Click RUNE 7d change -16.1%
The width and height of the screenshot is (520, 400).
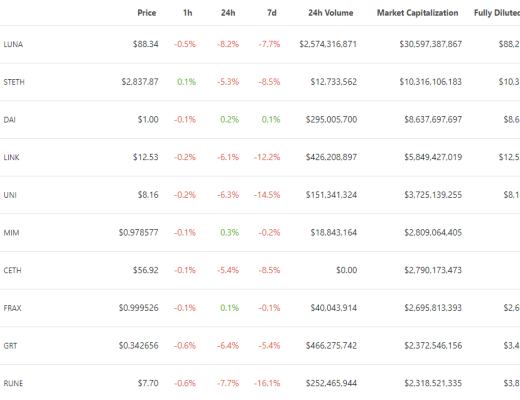(x=267, y=383)
